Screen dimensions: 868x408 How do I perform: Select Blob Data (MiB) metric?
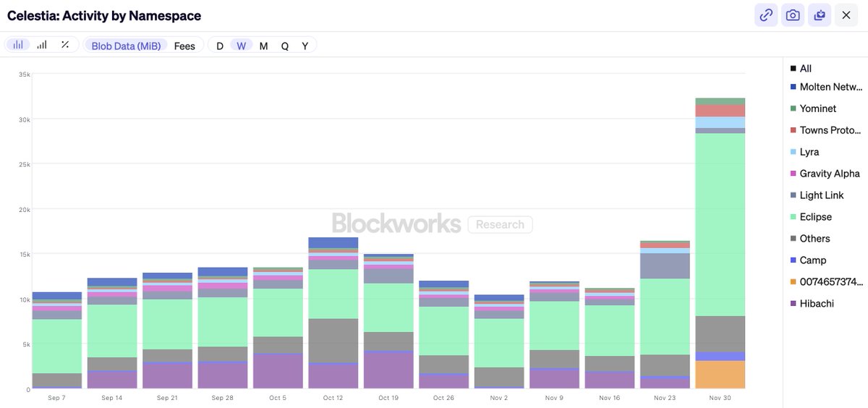(126, 46)
